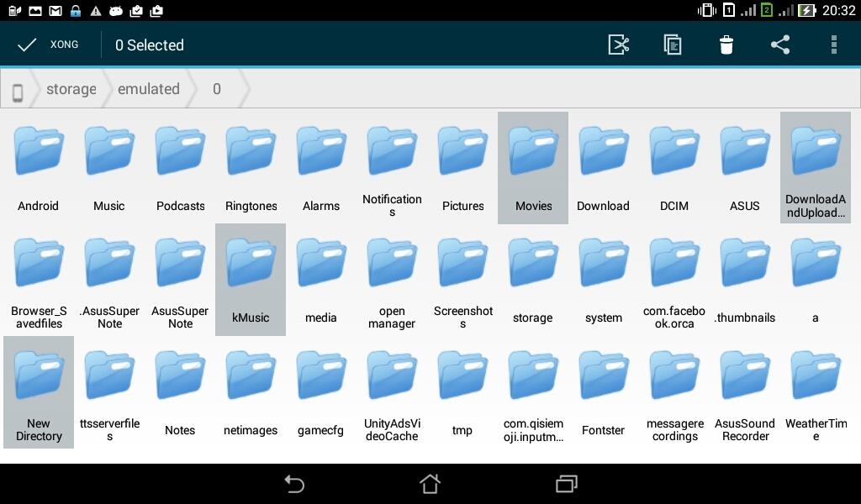Viewport: 861px width, 504px height.
Task: Select the Download folder
Action: pos(604,168)
